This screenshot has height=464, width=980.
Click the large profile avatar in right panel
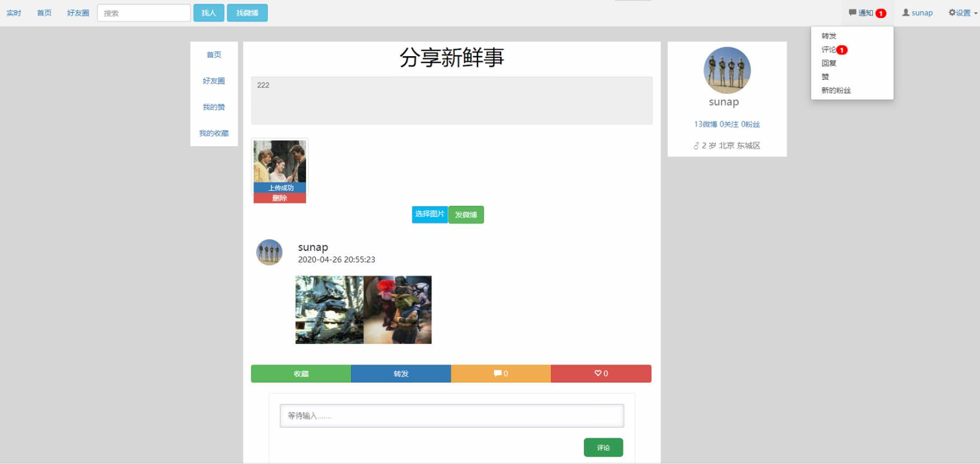point(727,70)
